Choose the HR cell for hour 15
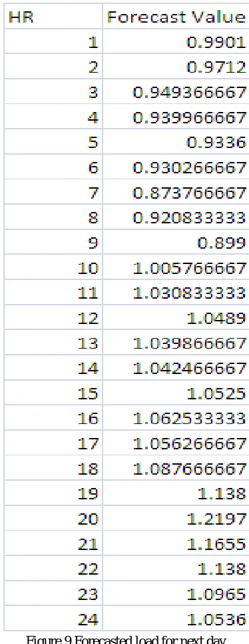This screenshot has width=249, height=644. point(53,393)
